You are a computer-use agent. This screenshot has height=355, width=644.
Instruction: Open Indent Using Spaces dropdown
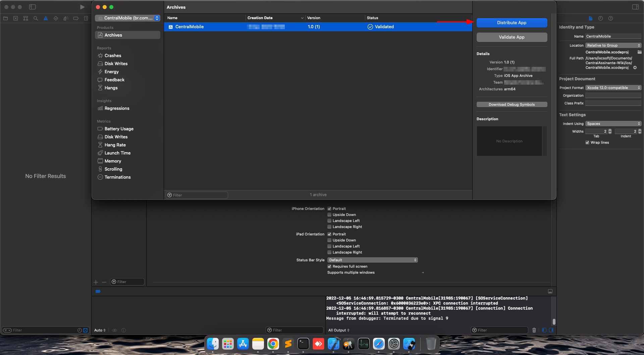tap(613, 124)
